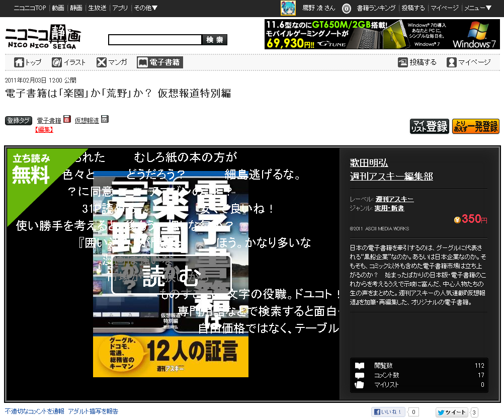Click the ニコニコ静画 logo
504x420 pixels.
pos(43,37)
